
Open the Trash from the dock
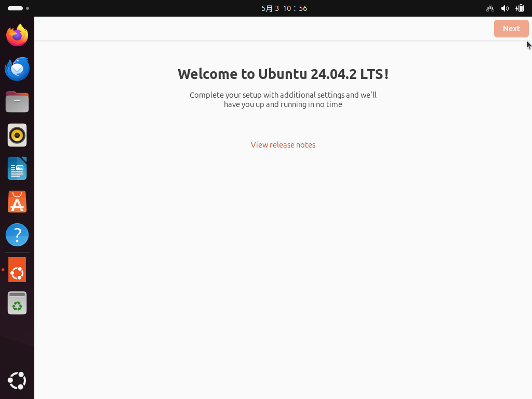17,303
